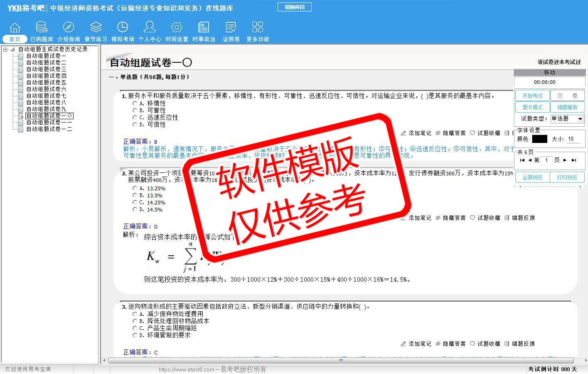588x374 pixels.
Task: Select option A 移情性 for question 1
Action: click(x=135, y=103)
